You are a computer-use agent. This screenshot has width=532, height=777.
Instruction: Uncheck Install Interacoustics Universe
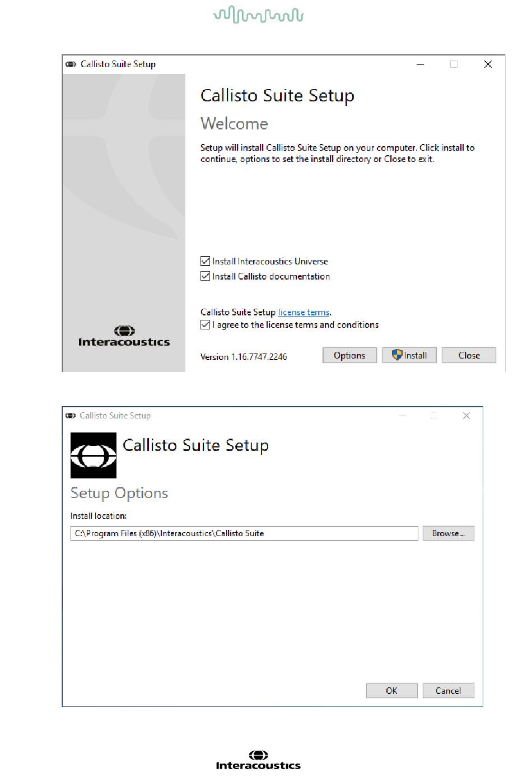click(x=205, y=261)
